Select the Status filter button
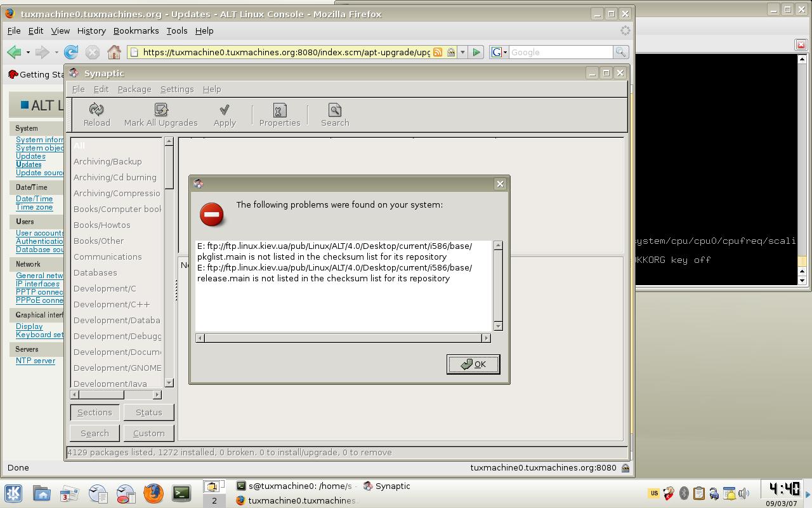The height and width of the screenshot is (508, 812). click(x=148, y=412)
